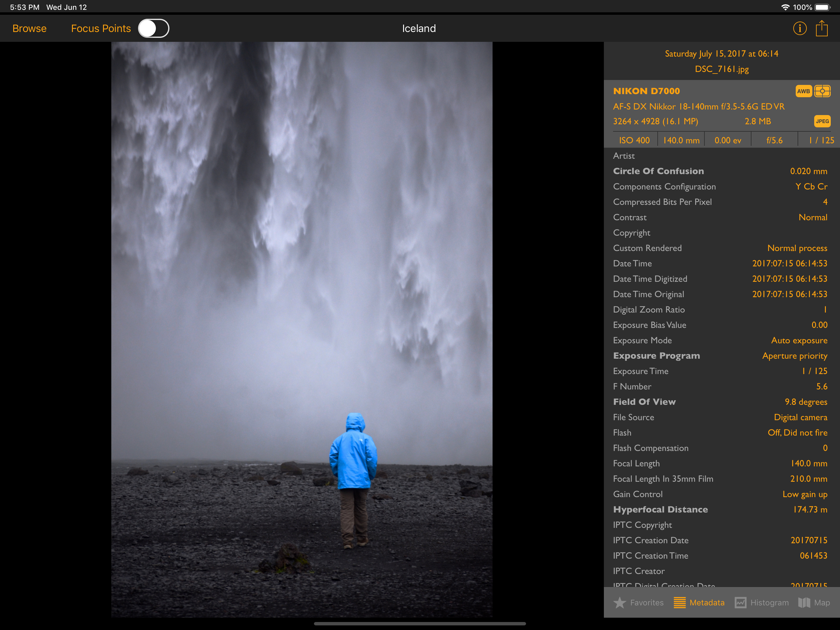Screen dimensions: 840x630
Task: Click the f/5.6 aperture cell
Action: pyautogui.click(x=774, y=140)
